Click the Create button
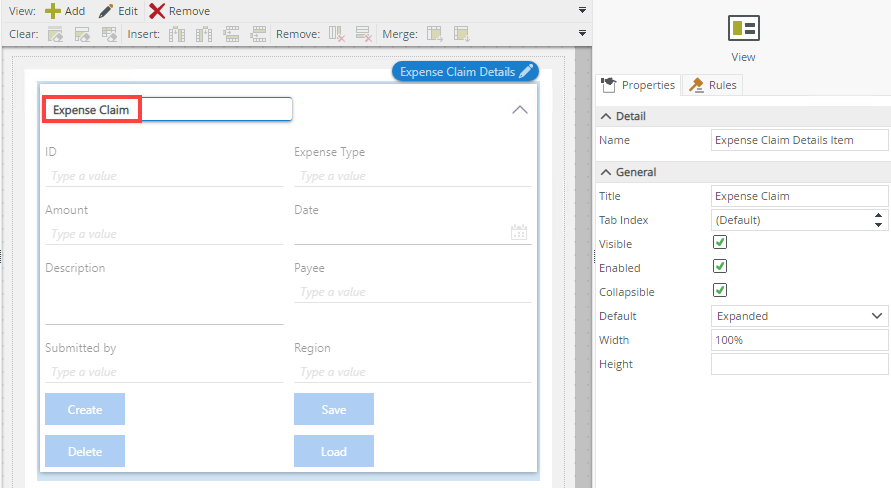Image resolution: width=891 pixels, height=488 pixels. [85, 409]
